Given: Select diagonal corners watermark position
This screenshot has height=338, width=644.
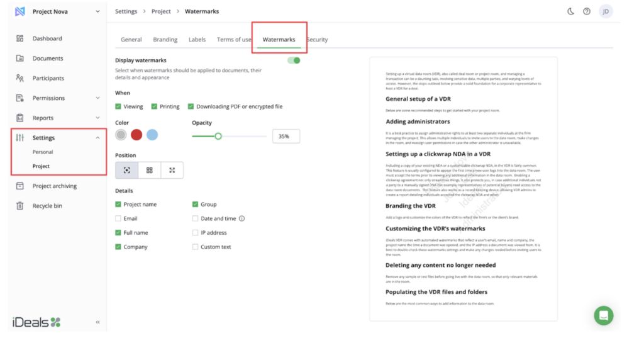Looking at the screenshot, I should click(x=172, y=170).
